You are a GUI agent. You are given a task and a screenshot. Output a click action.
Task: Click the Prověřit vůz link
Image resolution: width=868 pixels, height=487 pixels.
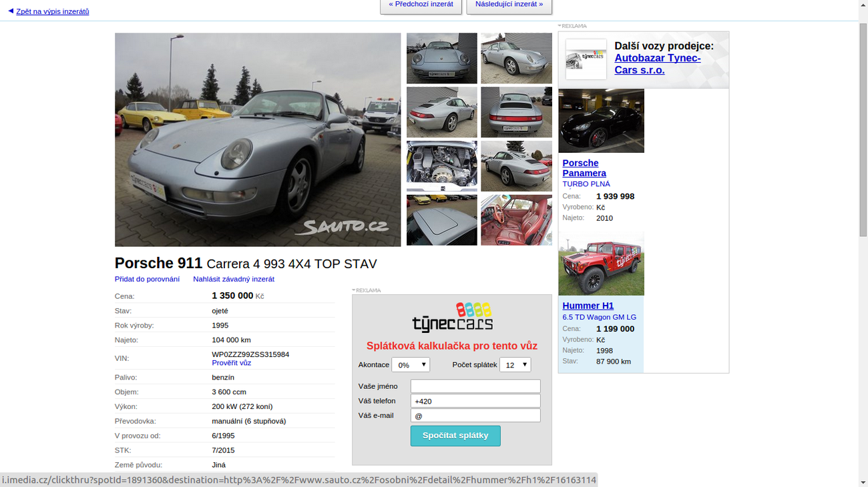coord(231,363)
